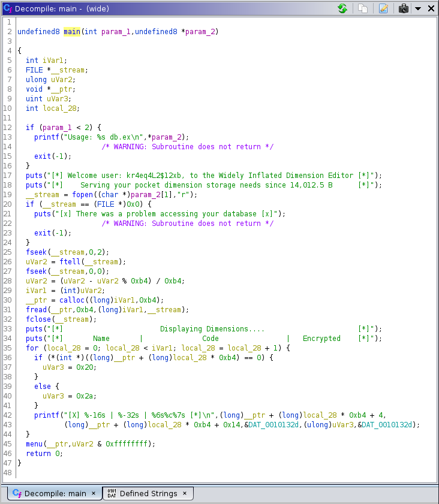Open the decompiler's down-arrow options menu

tap(418, 8)
